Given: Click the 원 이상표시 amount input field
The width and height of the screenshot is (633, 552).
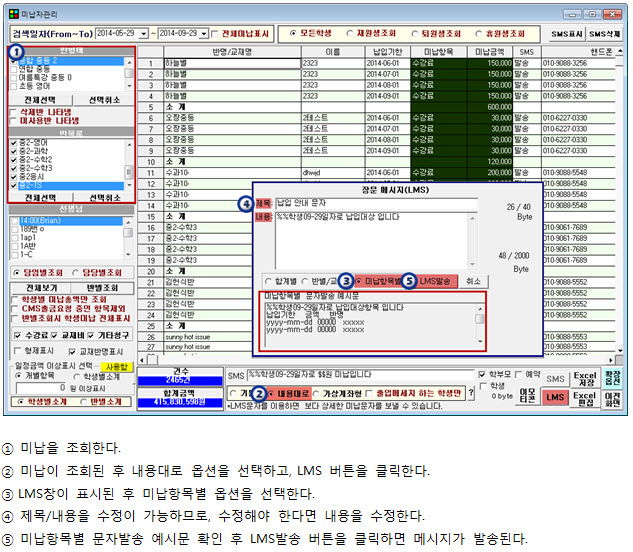Looking at the screenshot, I should 41,388.
